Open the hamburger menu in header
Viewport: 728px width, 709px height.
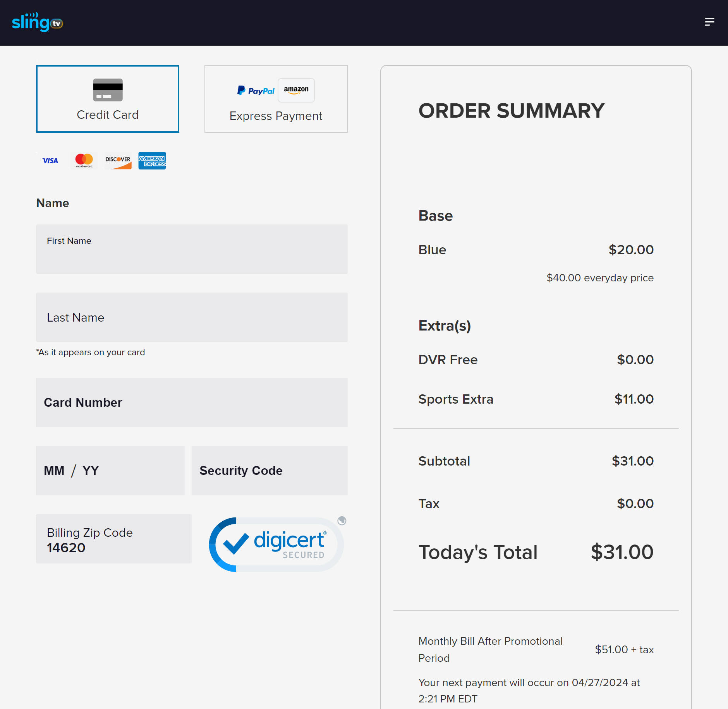[709, 22]
